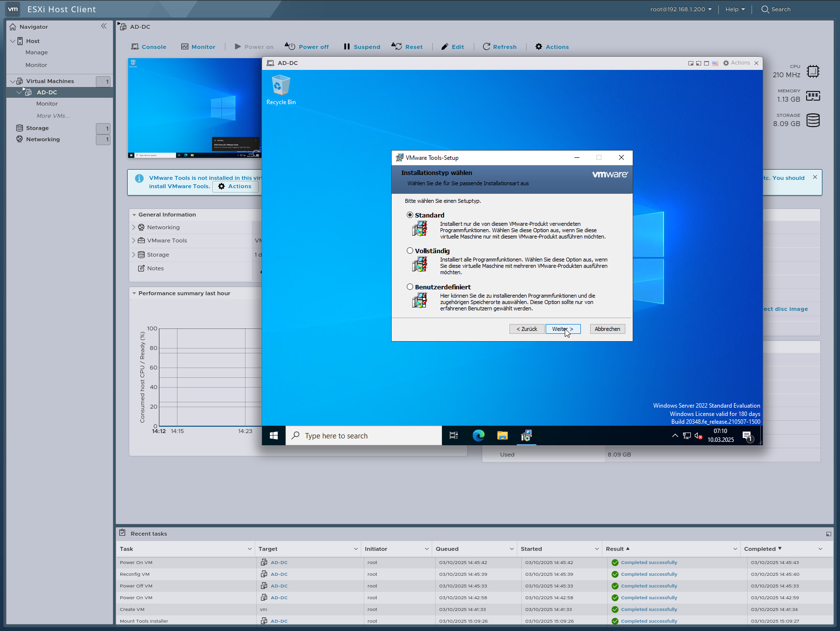Open the Monitor item under AD-DC
Screen dimensions: 840x631
pos(47,104)
